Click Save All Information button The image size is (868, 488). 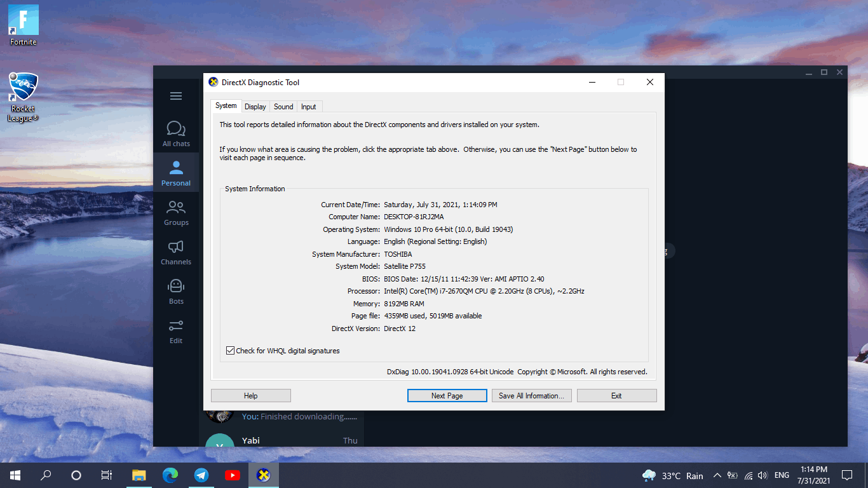pos(532,395)
